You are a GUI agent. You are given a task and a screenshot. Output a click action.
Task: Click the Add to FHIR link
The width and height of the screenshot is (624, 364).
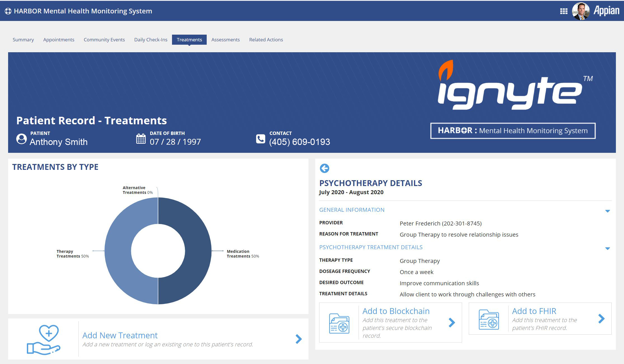pos(534,311)
